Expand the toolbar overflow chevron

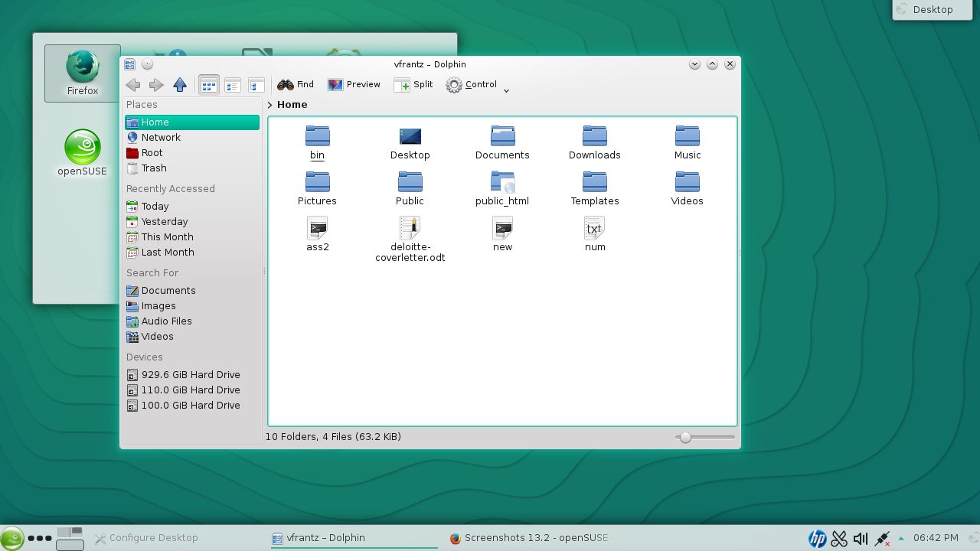coord(506,90)
